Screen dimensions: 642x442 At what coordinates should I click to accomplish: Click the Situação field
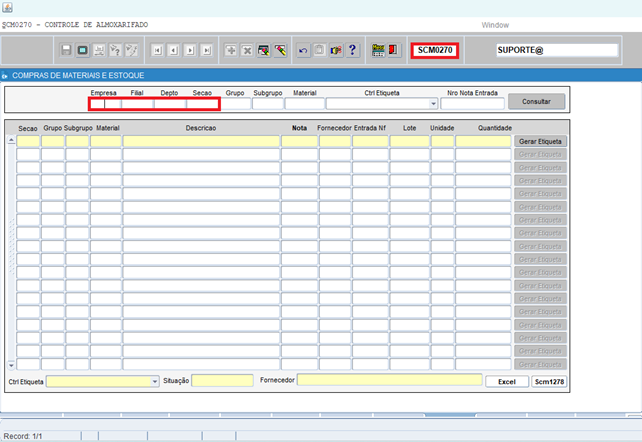[x=222, y=381]
